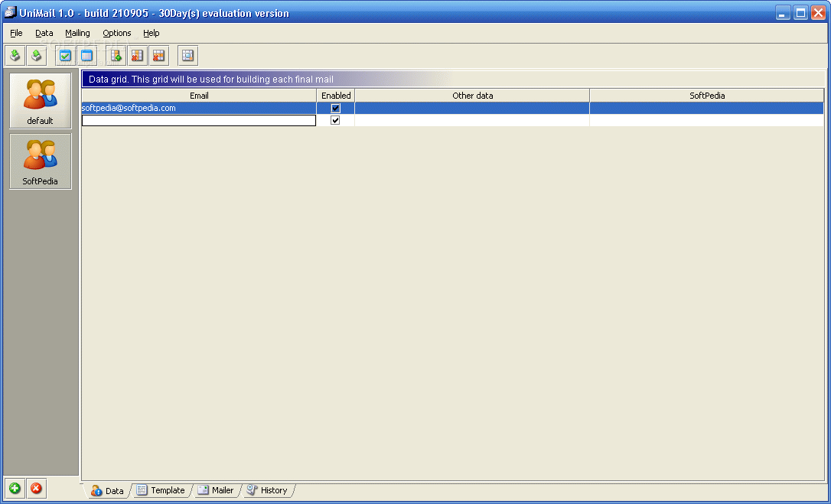This screenshot has width=831, height=504.
Task: Click the red X remove list button
Action: click(x=36, y=488)
